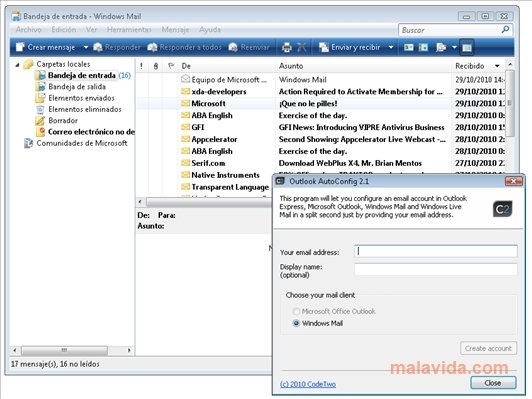Click the delete X icon in toolbar
The image size is (532, 399).
301,48
